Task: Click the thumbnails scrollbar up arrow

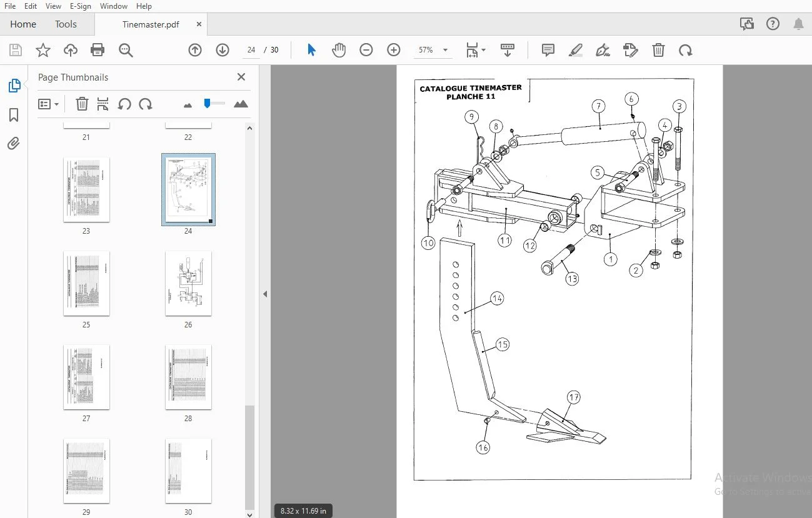Action: click(249, 128)
